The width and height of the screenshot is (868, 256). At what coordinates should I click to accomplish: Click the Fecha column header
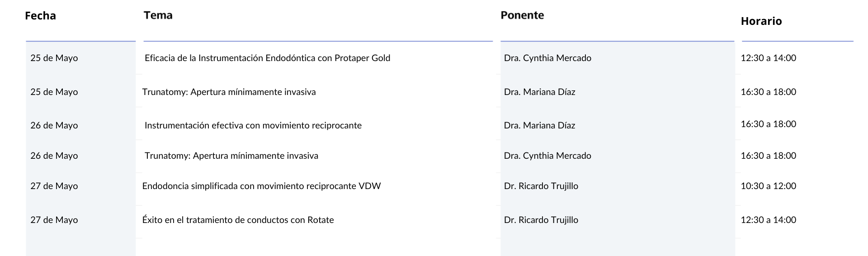(x=40, y=16)
